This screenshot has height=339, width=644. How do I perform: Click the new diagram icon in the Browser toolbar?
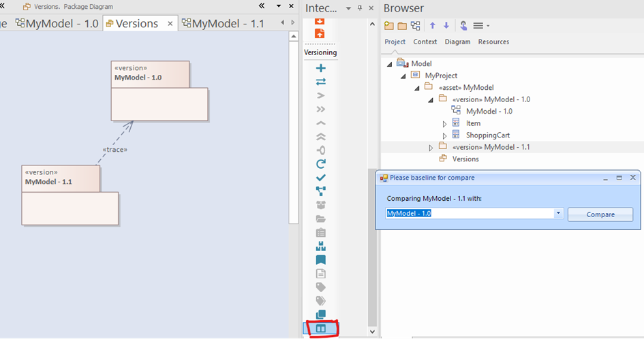[x=416, y=26]
